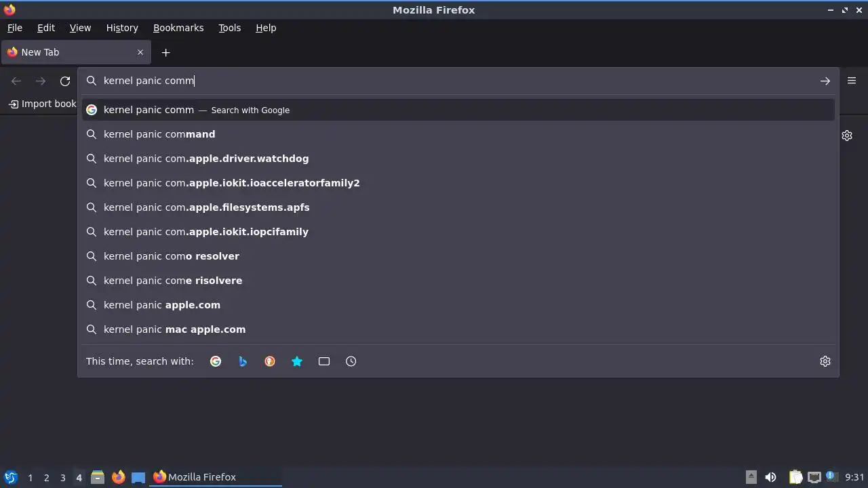
Task: Open the Help menu
Action: 266,28
